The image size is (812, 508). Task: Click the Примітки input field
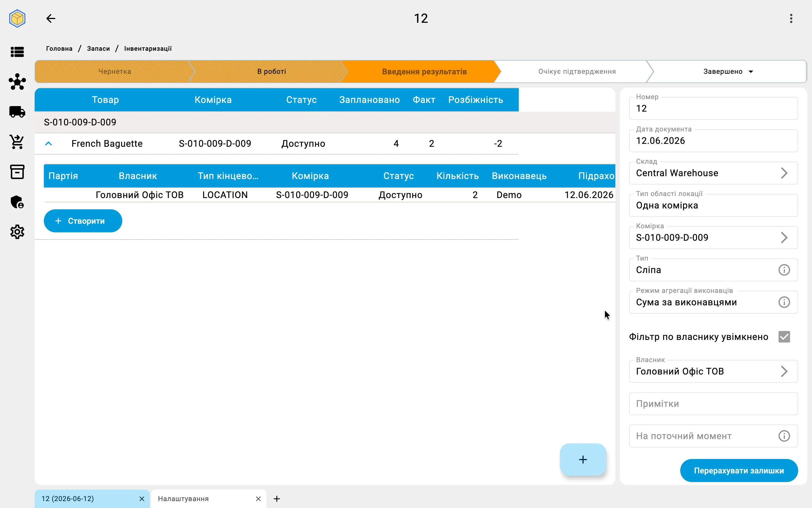pos(713,404)
